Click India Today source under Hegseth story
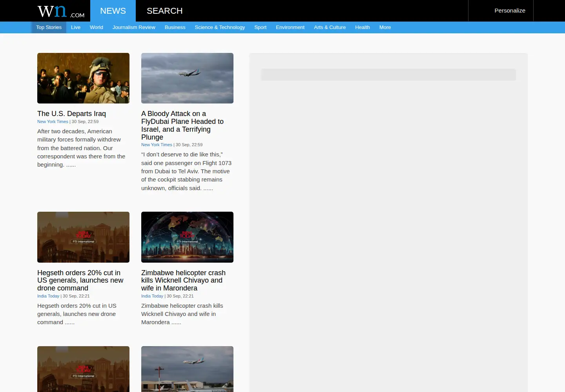The height and width of the screenshot is (392, 565). tap(48, 296)
